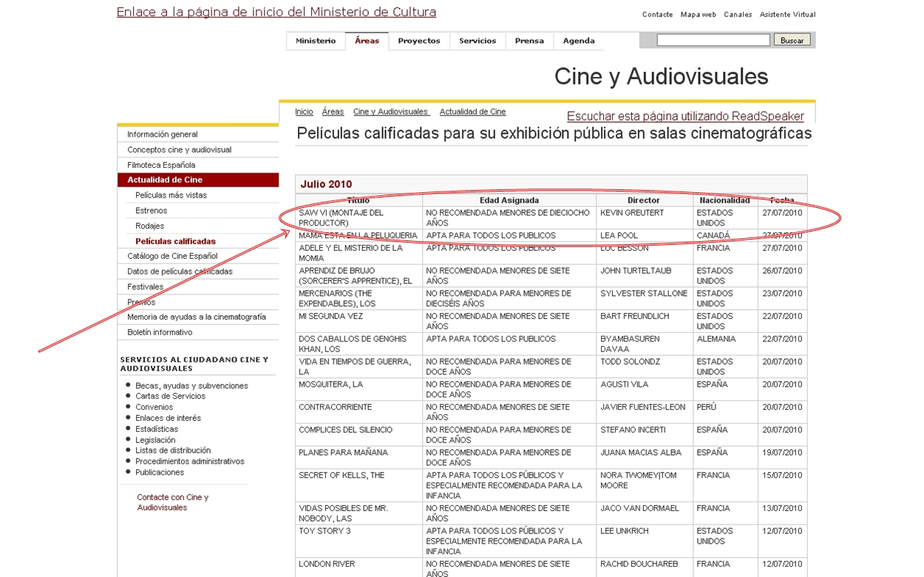Click the LUC BESSON director cell
Image resolution: width=924 pixels, height=577 pixels.
click(x=645, y=253)
